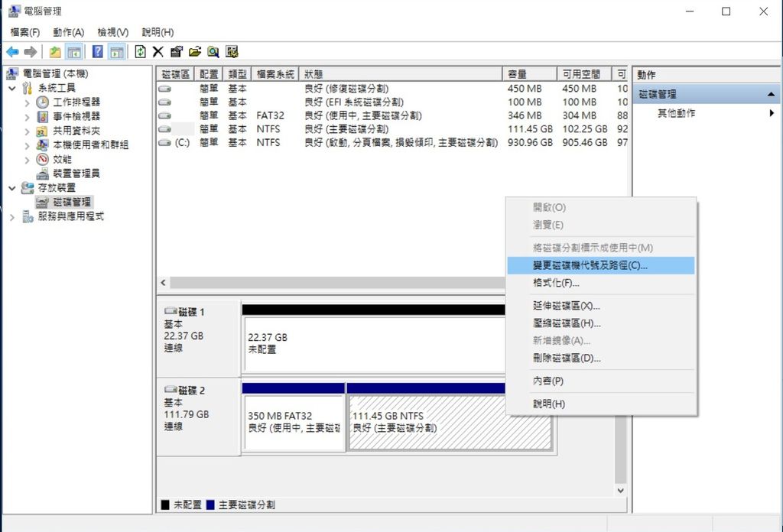This screenshot has width=783, height=532.
Task: Select 本機使用者和群組 in the tree
Action: pos(91,144)
